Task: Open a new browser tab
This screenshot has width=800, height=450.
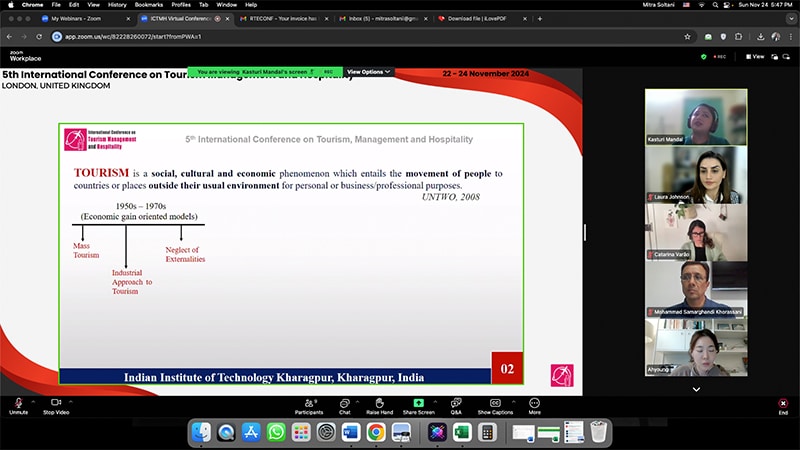Action: click(540, 18)
